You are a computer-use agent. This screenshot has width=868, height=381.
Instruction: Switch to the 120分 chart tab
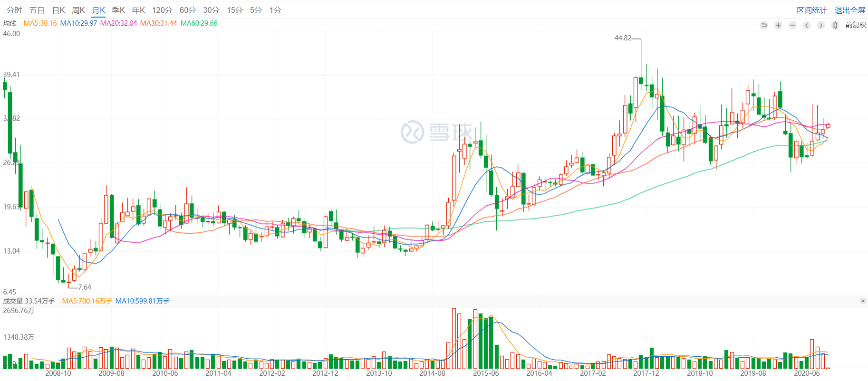click(x=162, y=10)
